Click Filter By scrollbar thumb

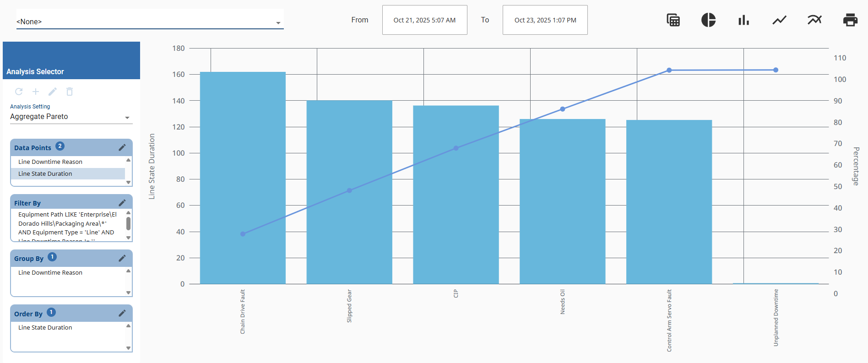pos(129,223)
